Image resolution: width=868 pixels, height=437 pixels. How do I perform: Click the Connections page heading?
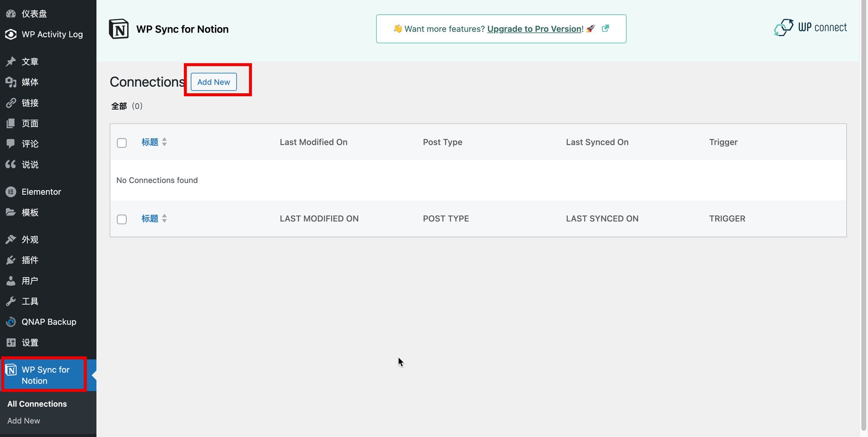148,82
